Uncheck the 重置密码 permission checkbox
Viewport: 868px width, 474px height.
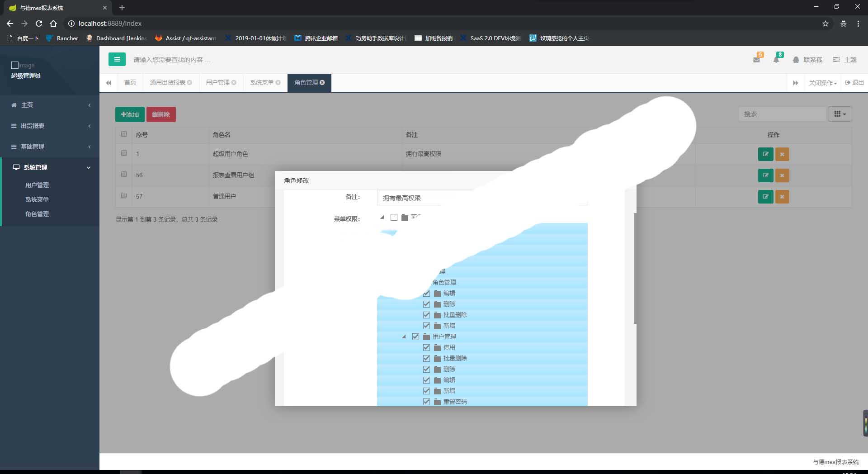pyautogui.click(x=426, y=402)
